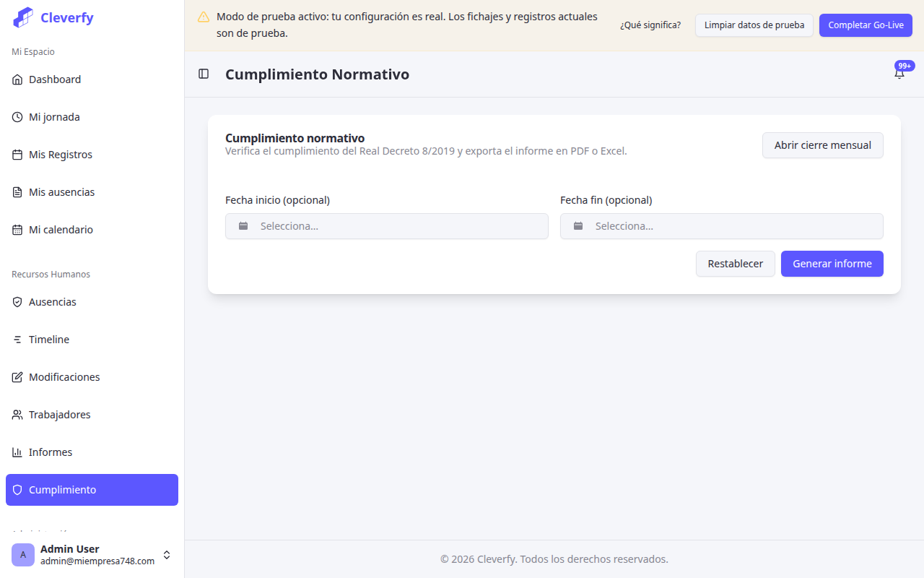Screen dimensions: 924x578
Task: Open the Fecha inicio date selector
Action: [386, 225]
